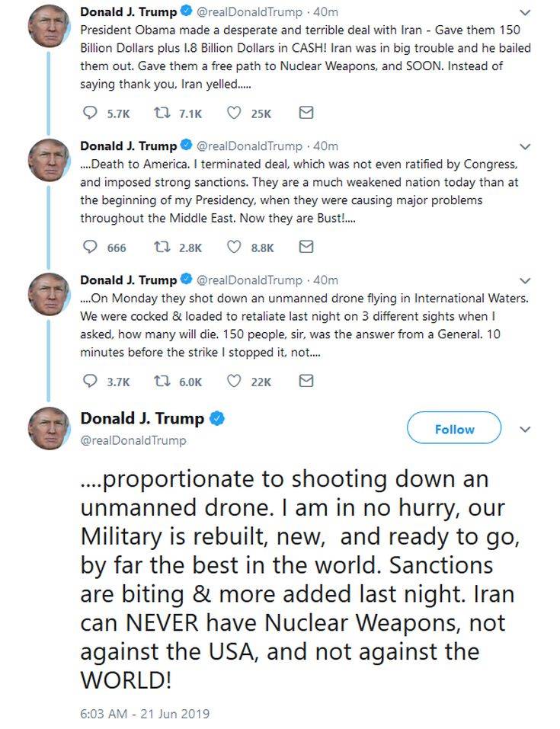Like the first tweet with 25K likes

coord(235,114)
